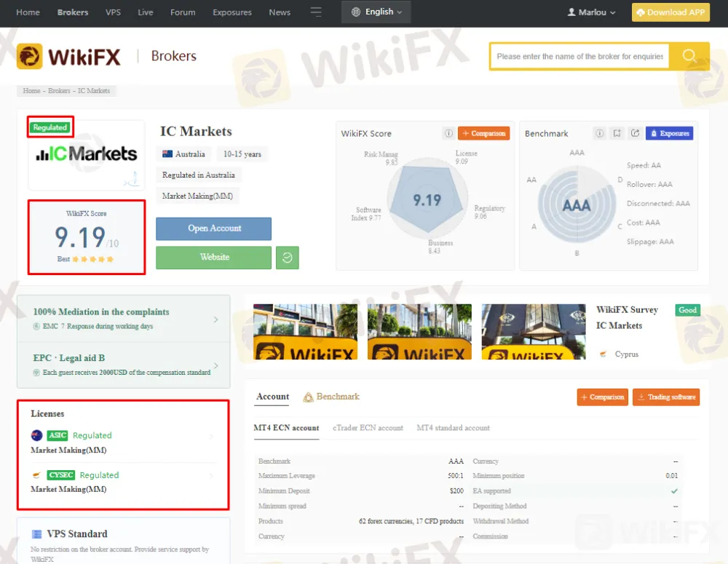Screen dimensions: 728x564
Task: Click the ASIC license flag icon
Action: (x=36, y=435)
